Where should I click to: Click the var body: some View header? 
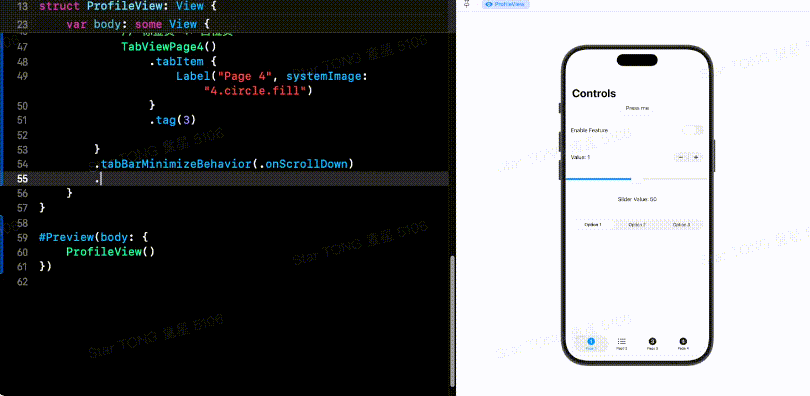[x=138, y=24]
